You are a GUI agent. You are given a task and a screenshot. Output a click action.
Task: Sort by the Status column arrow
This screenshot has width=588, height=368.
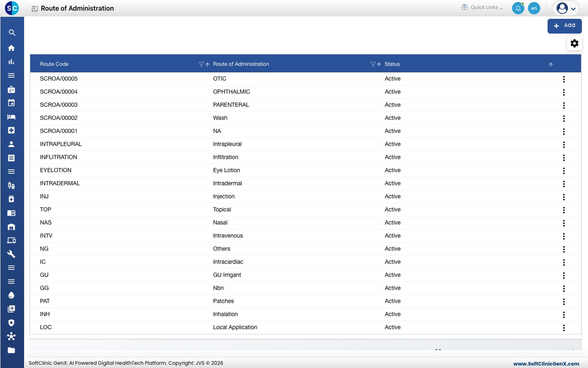click(x=551, y=65)
